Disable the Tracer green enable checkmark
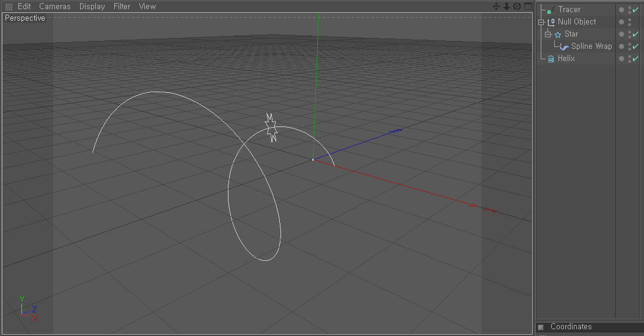The height and width of the screenshot is (336, 644). (x=636, y=10)
